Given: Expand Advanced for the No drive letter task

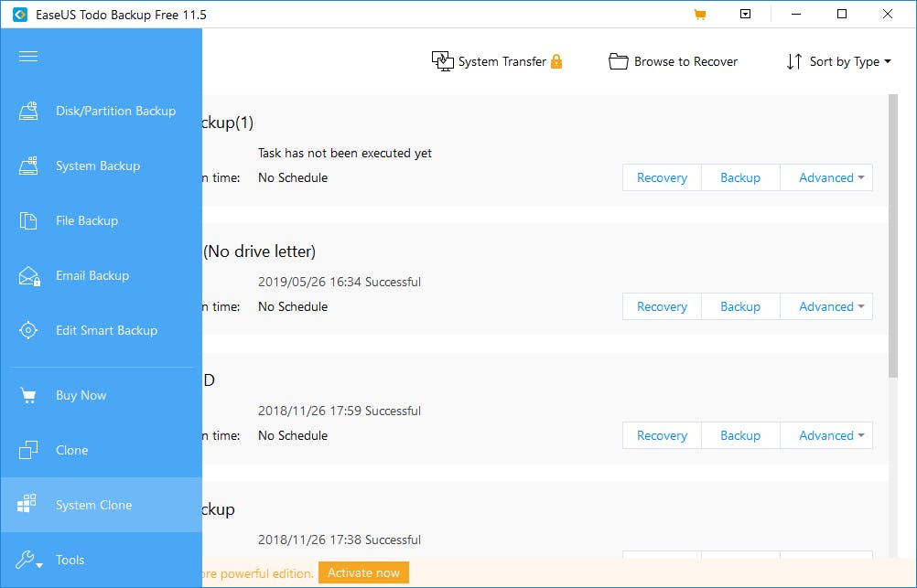Looking at the screenshot, I should (x=826, y=306).
